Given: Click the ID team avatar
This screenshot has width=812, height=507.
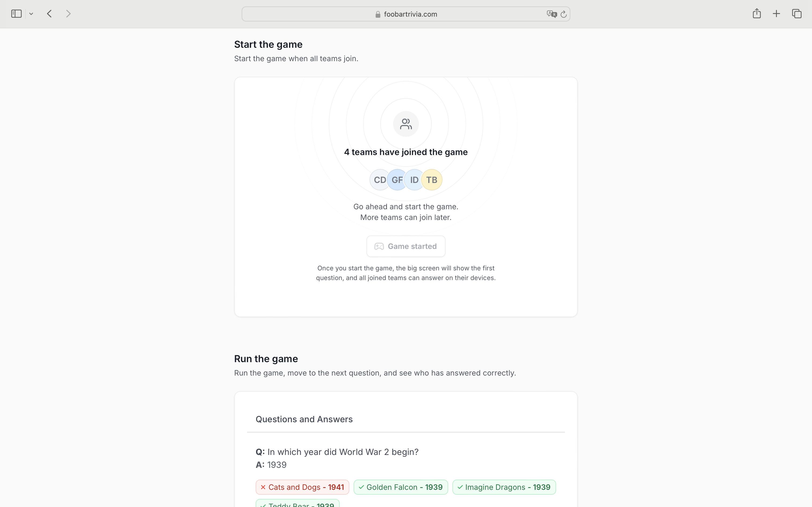Looking at the screenshot, I should click(414, 180).
